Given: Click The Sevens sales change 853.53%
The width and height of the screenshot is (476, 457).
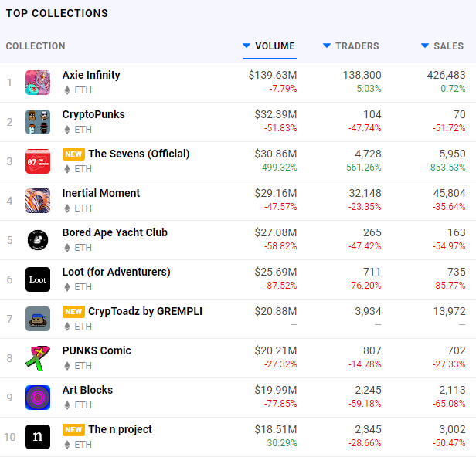Looking at the screenshot, I should (447, 168).
